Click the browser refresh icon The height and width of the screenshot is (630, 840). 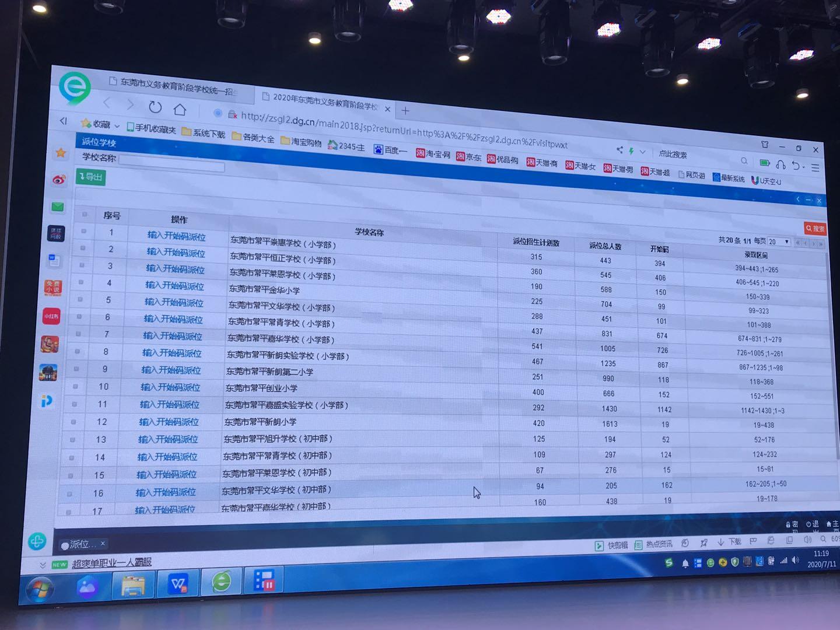[155, 107]
